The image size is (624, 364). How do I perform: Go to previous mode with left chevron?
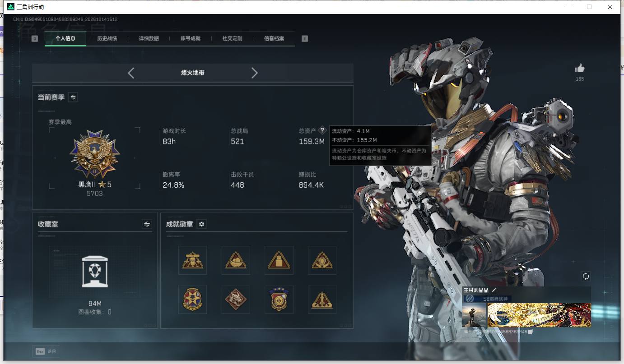click(x=131, y=73)
